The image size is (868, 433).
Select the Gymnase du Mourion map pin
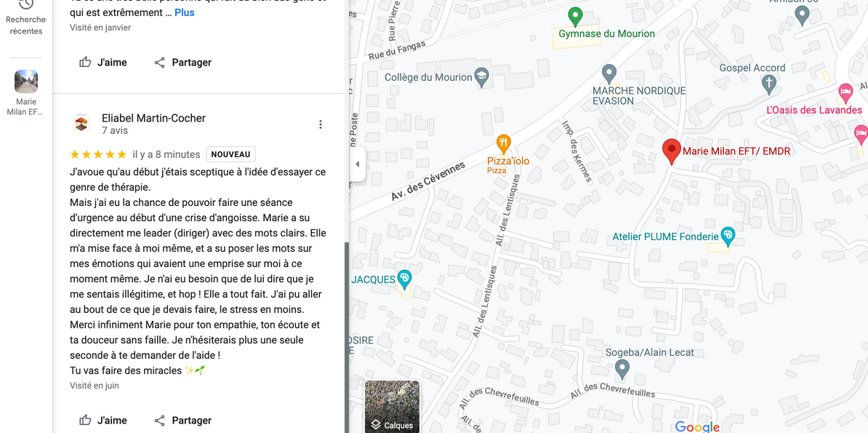tap(576, 17)
